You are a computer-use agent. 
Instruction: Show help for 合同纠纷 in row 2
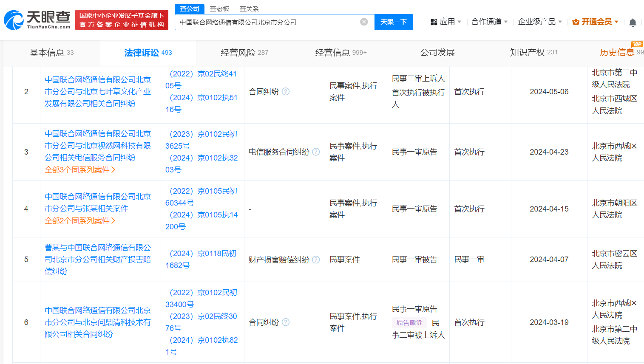tap(286, 91)
